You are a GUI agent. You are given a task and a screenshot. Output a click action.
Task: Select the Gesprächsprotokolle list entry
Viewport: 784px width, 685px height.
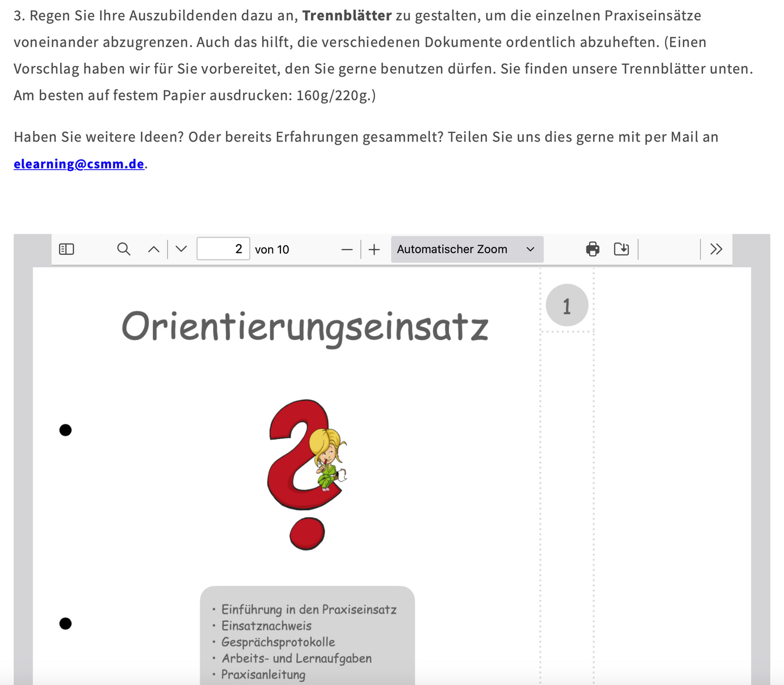pyautogui.click(x=278, y=642)
